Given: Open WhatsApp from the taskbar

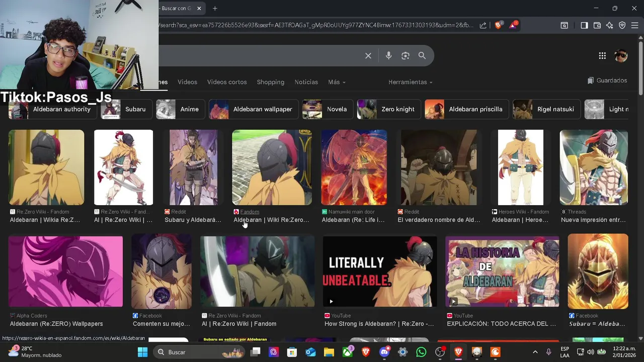Looking at the screenshot, I should (421, 352).
